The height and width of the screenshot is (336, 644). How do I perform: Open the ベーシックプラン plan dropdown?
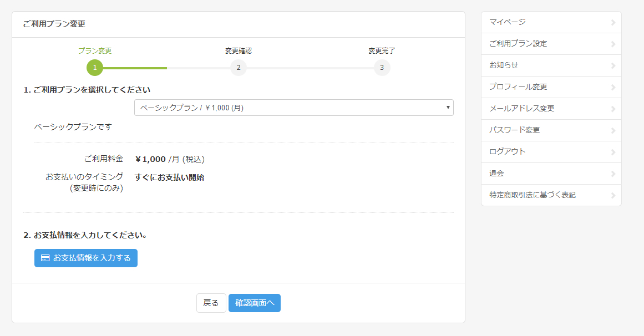tap(293, 108)
